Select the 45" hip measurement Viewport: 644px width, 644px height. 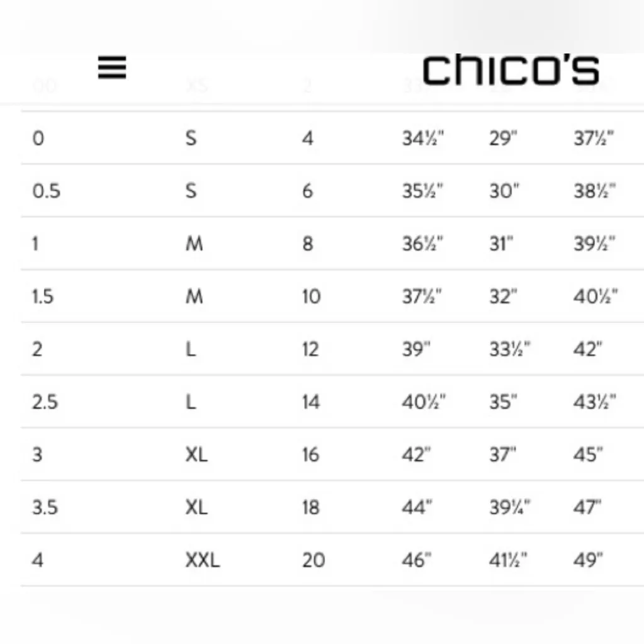point(588,455)
